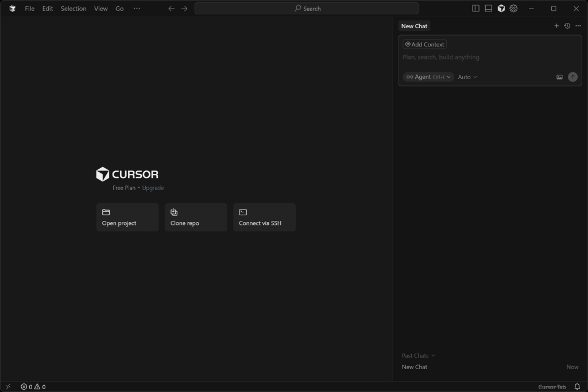Open a new chat with the plus icon
Viewport: 588px width, 392px height.
[x=556, y=25]
